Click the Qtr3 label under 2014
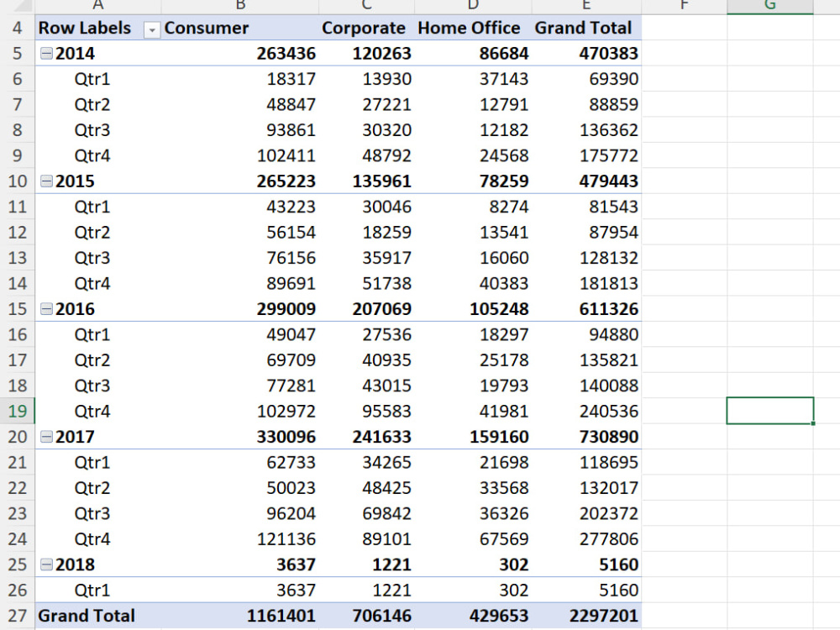 [x=92, y=129]
